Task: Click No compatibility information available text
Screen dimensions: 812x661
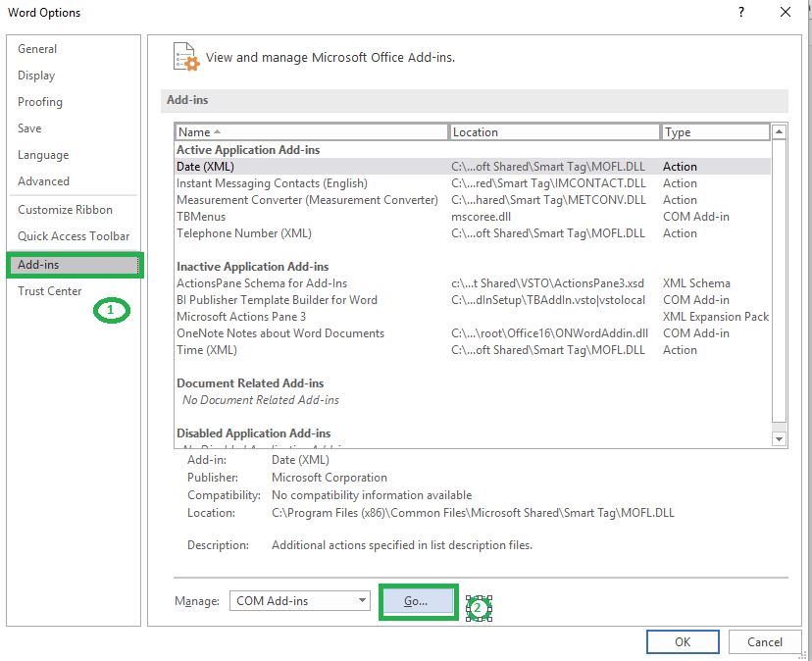Action: coord(372,495)
